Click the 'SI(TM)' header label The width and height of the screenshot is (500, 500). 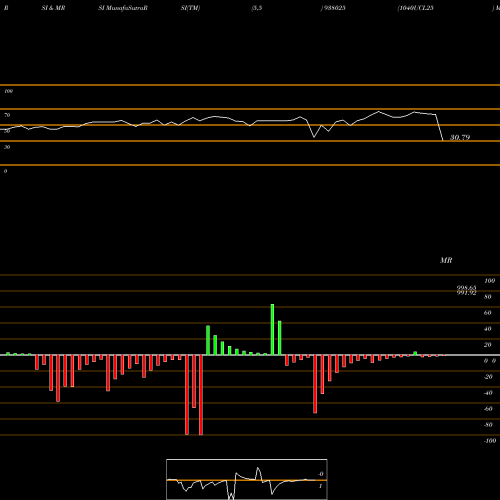190,8
